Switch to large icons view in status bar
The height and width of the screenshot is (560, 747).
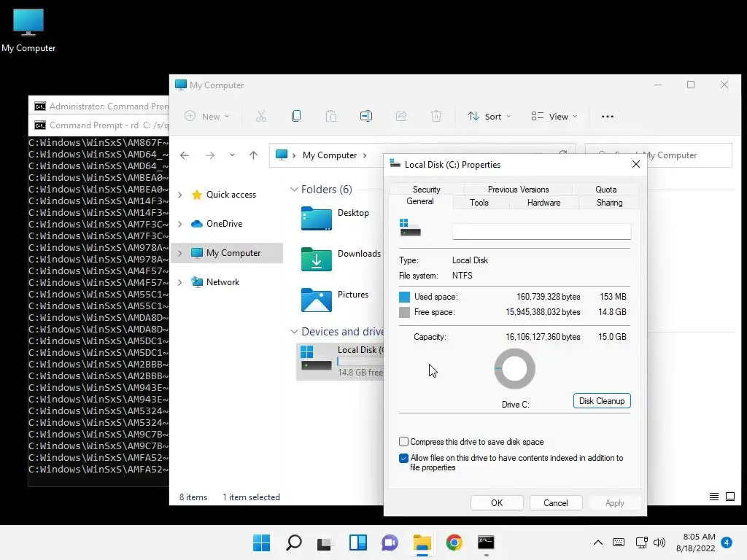729,497
